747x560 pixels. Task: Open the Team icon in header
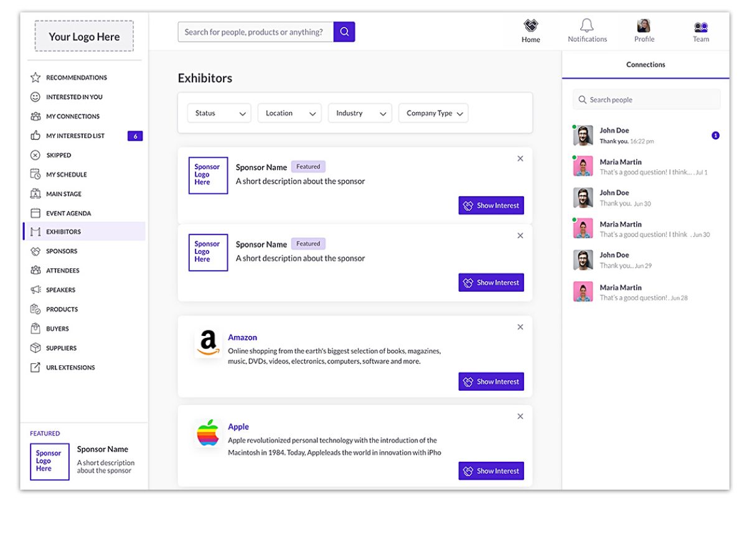click(700, 27)
